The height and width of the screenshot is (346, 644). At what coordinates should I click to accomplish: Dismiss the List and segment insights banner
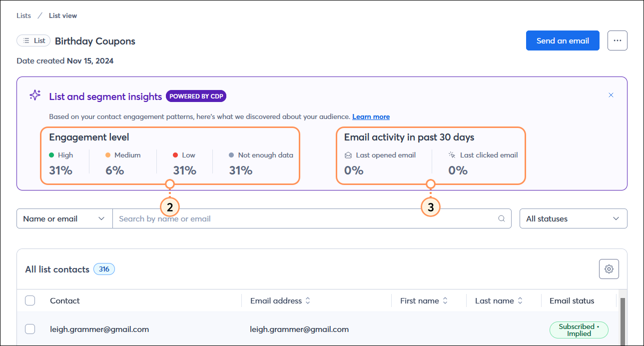tap(611, 94)
